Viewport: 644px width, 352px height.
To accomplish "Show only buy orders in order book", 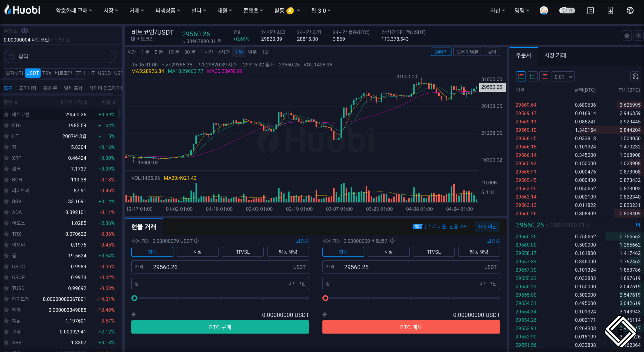I will pos(533,77).
